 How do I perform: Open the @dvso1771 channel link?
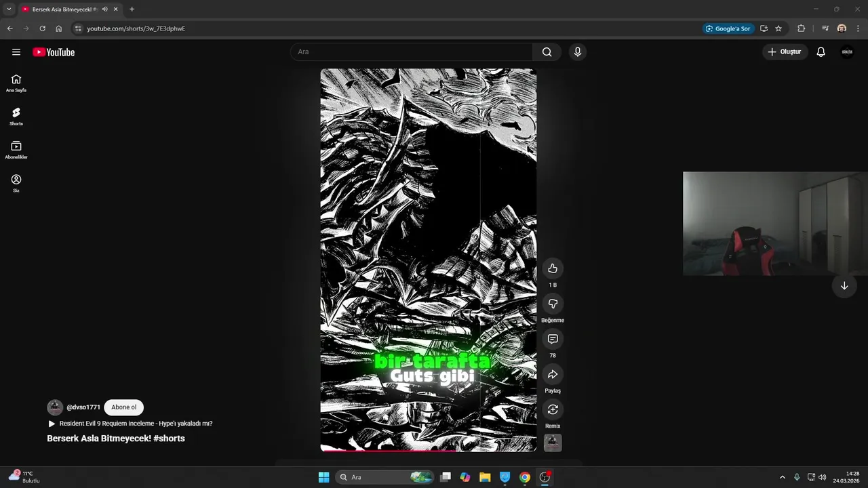click(x=83, y=407)
